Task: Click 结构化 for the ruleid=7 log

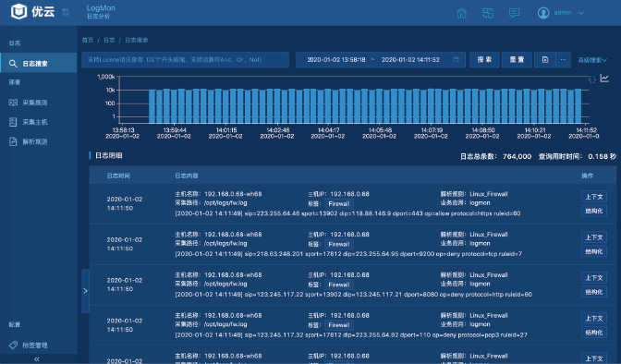Action: point(593,251)
